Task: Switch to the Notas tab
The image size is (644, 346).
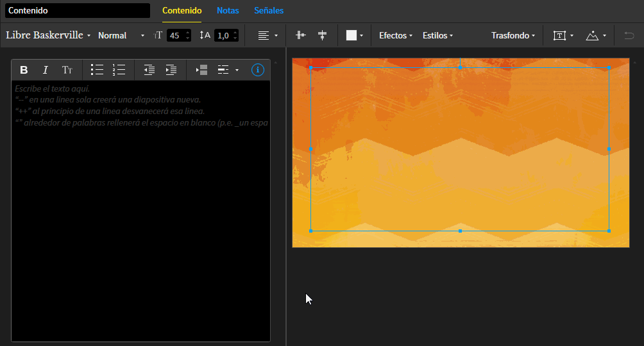Action: [x=228, y=11]
